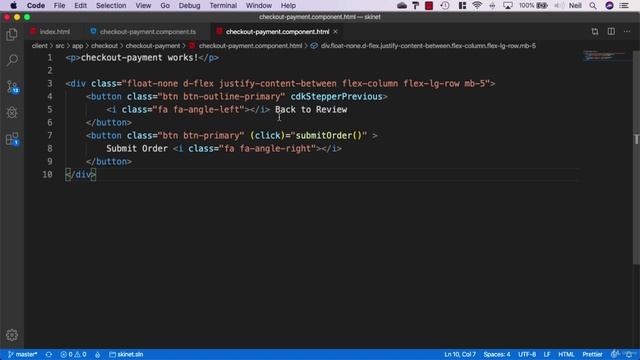Viewport: 640px width, 360px height.
Task: Open the View menu
Action: pos(143,5)
